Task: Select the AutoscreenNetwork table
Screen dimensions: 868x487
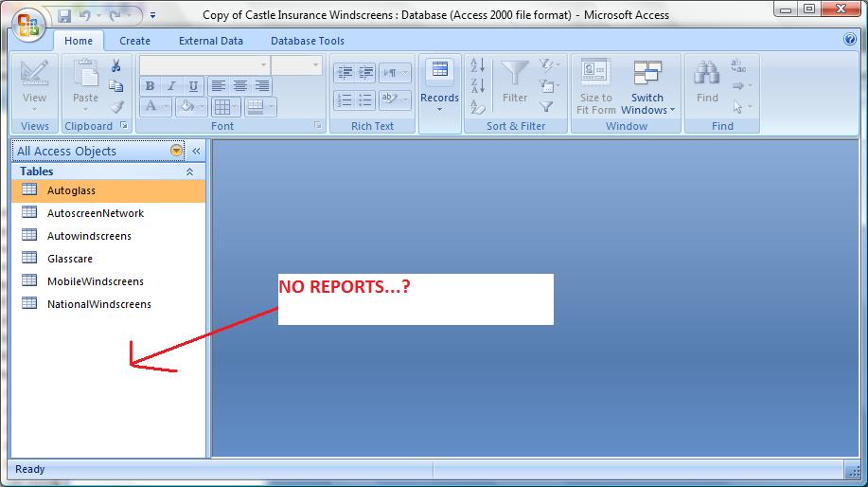Action: (109, 213)
